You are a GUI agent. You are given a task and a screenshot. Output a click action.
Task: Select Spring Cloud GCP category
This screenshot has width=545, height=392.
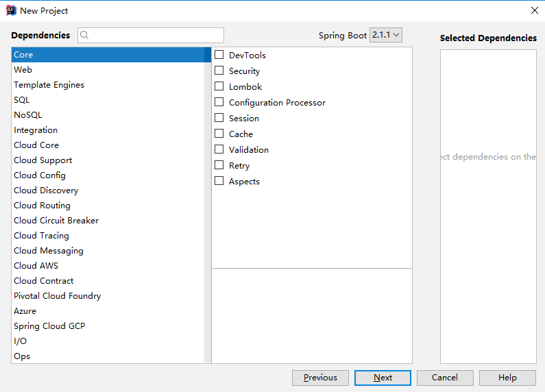pyautogui.click(x=108, y=326)
